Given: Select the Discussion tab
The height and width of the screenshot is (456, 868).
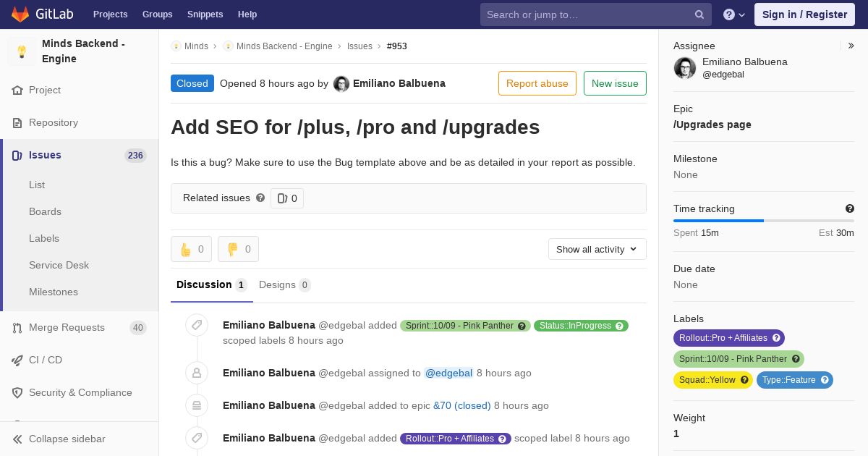Looking at the screenshot, I should pyautogui.click(x=212, y=284).
